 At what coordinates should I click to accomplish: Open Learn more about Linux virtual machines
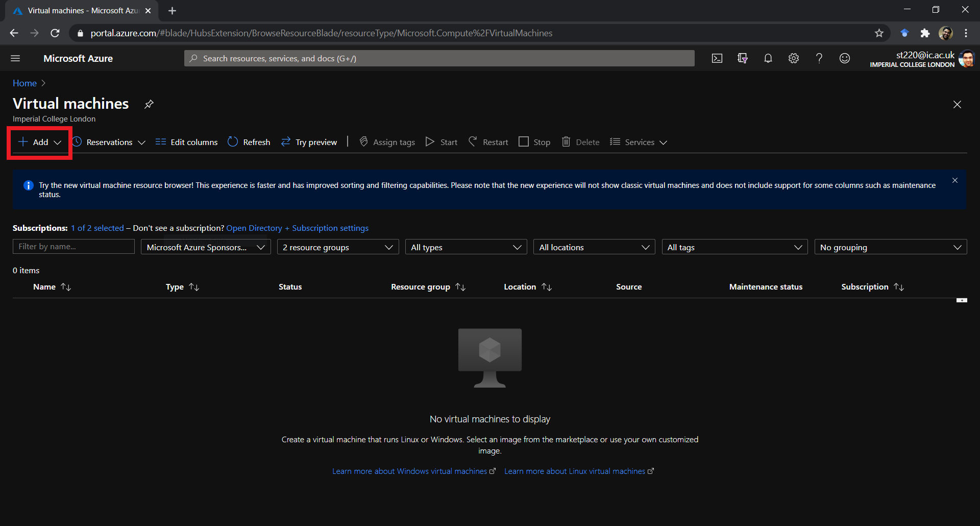tap(579, 471)
